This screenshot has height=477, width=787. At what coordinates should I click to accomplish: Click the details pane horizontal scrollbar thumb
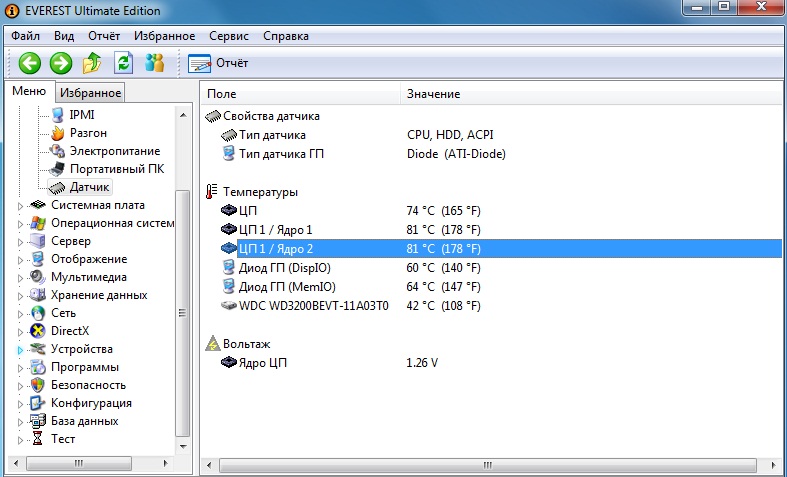click(487, 465)
